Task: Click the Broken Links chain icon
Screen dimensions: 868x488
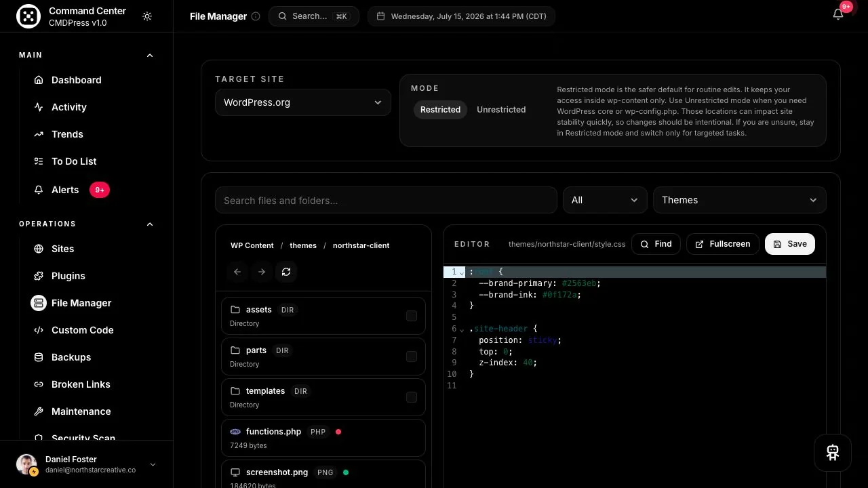Action: coord(39,384)
